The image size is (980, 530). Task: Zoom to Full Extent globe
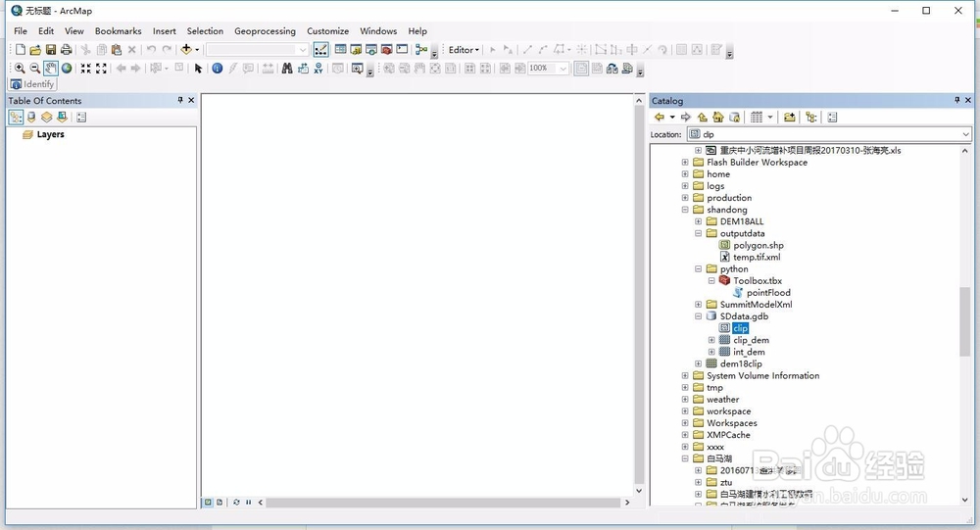pyautogui.click(x=67, y=69)
